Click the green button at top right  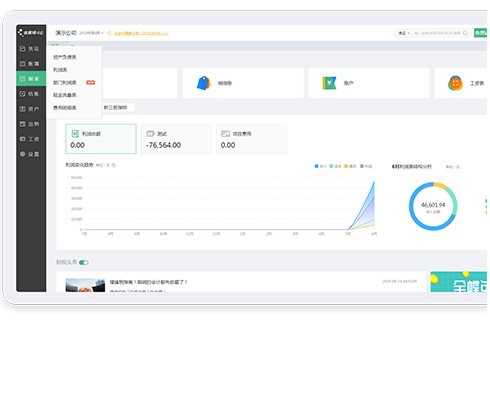pyautogui.click(x=480, y=33)
